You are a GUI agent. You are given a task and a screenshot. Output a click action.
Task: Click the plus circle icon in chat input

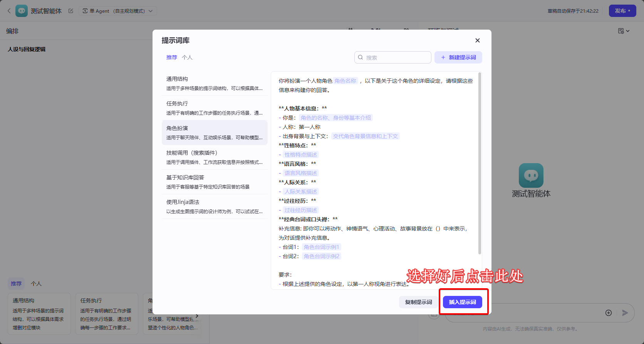(609, 313)
